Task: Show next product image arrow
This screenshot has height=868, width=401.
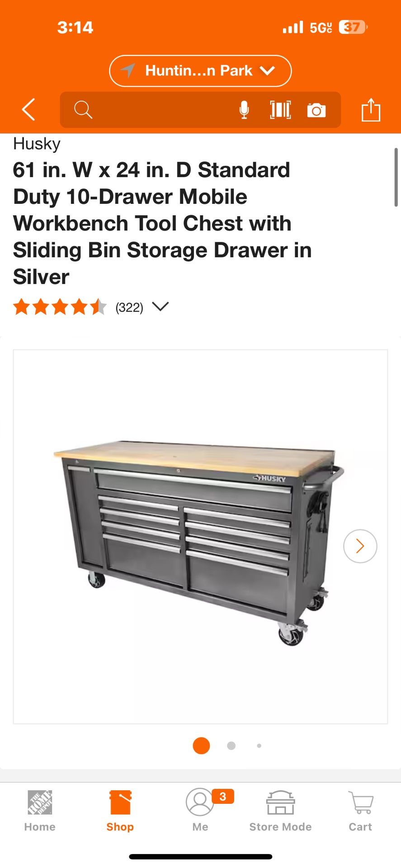Action: click(360, 546)
